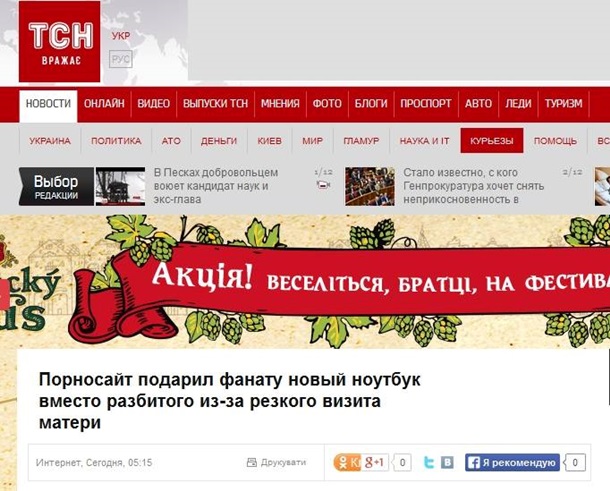Click the ТСН logo
The image size is (610, 491).
coord(60,42)
